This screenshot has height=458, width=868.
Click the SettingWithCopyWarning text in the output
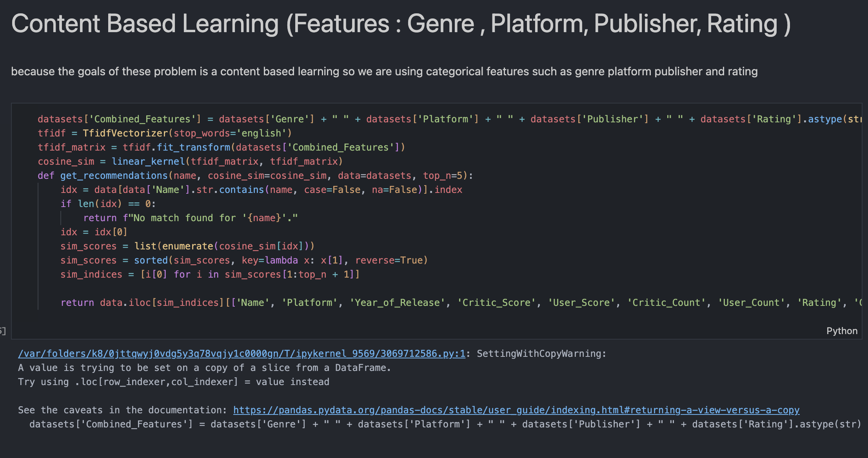(541, 354)
